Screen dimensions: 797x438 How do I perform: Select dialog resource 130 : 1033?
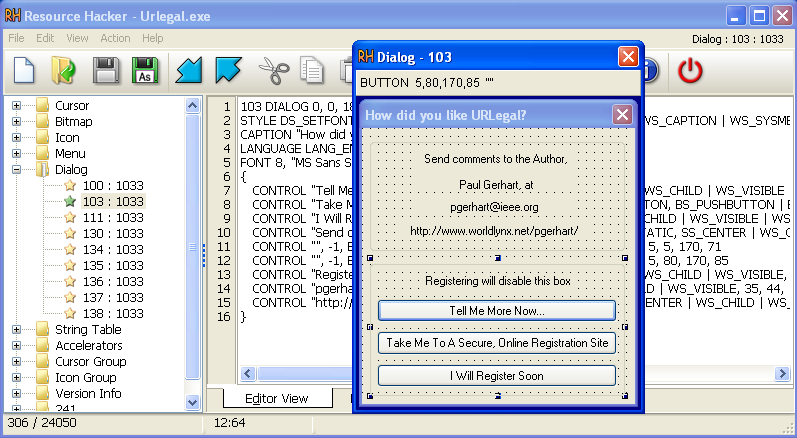[113, 233]
